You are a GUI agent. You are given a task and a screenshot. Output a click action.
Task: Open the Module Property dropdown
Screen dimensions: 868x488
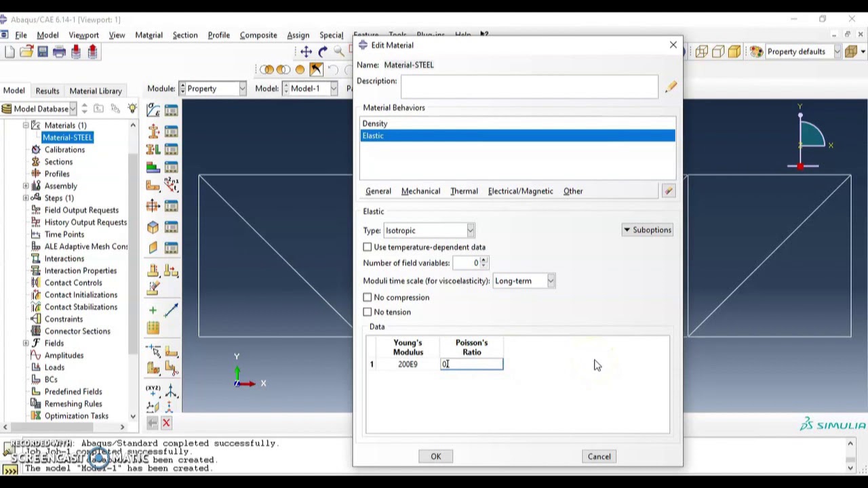(212, 89)
